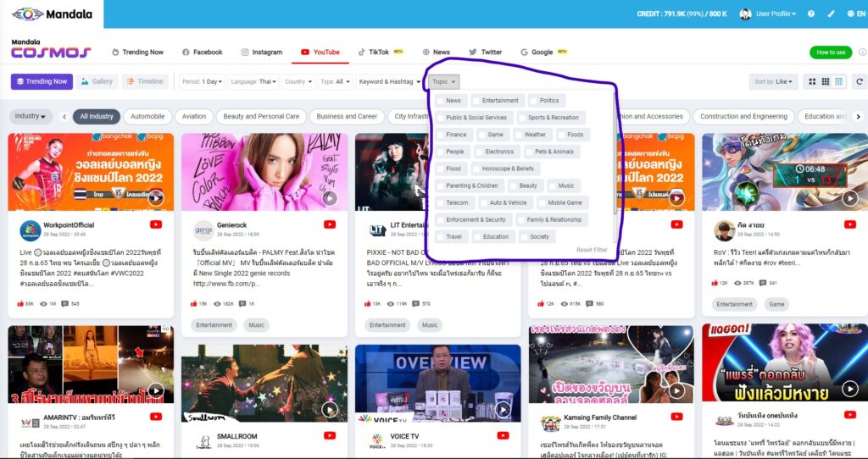Screen dimensions: 868x459
Task: Refresh results with the reload icon
Action: tap(860, 82)
